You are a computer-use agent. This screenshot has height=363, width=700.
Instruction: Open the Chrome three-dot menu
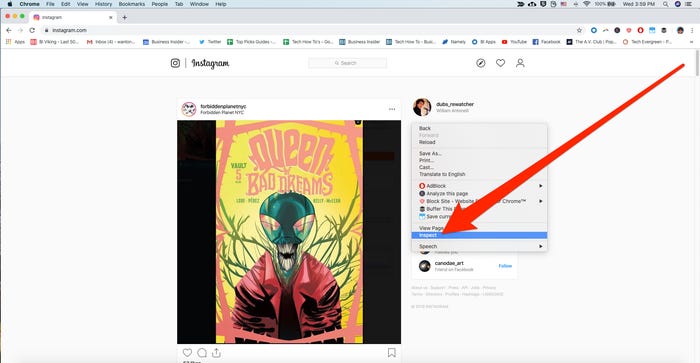pos(692,30)
